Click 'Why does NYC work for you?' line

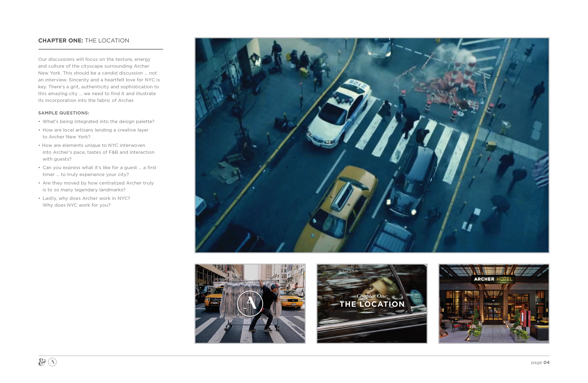(x=77, y=205)
